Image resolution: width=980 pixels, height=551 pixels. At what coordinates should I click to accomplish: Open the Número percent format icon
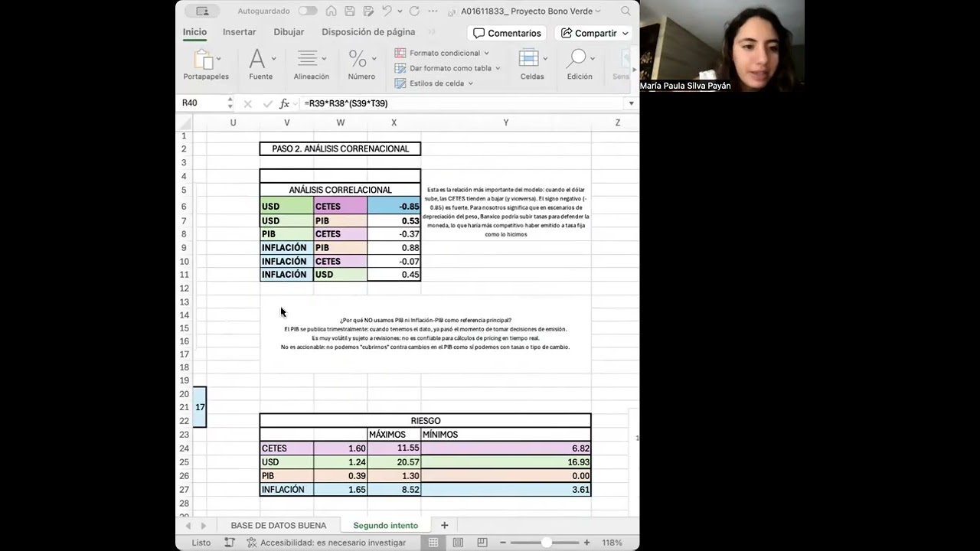(358, 59)
